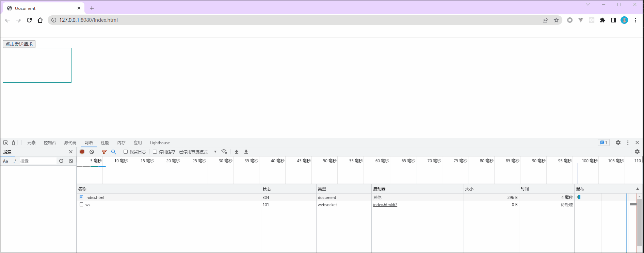Refresh the search results icon
The width and height of the screenshot is (644, 253).
tap(61, 161)
